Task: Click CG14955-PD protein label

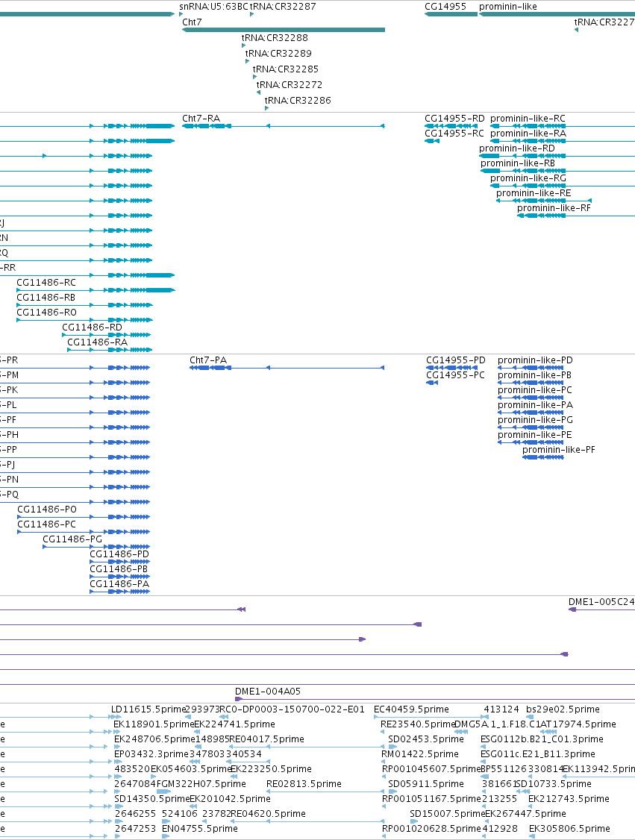Action: click(456, 360)
